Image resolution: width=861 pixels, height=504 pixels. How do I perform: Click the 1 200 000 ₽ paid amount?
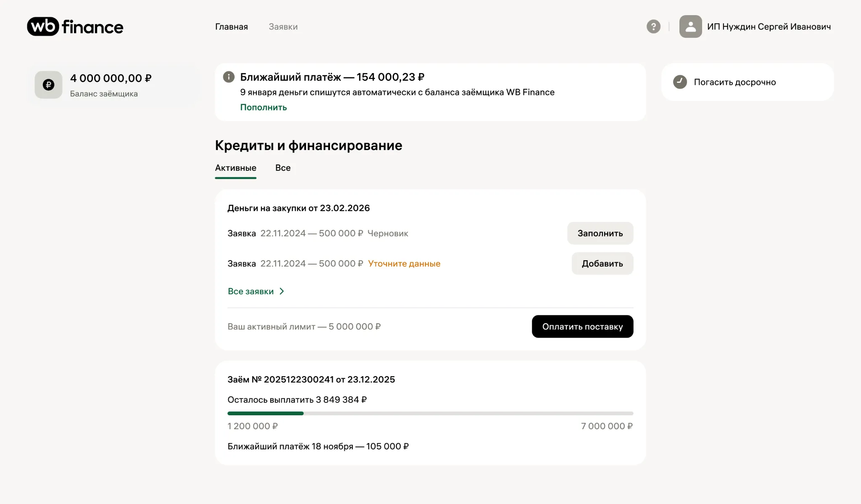coord(253,426)
